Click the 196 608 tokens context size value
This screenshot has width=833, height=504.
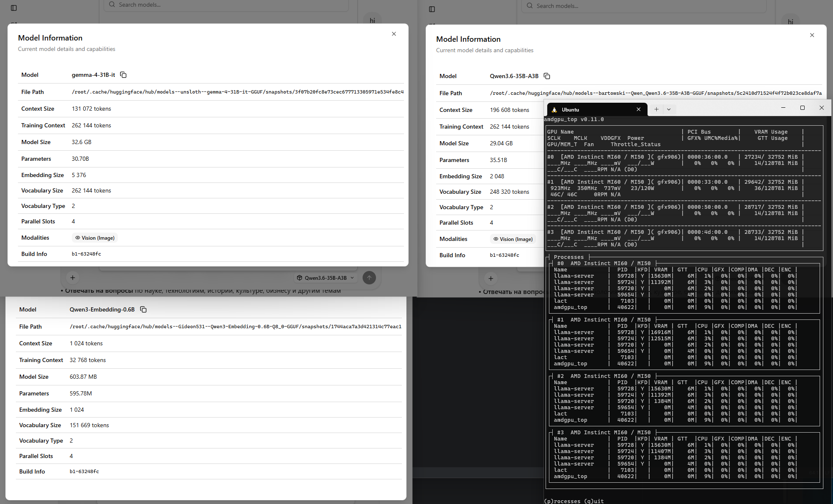pos(510,110)
